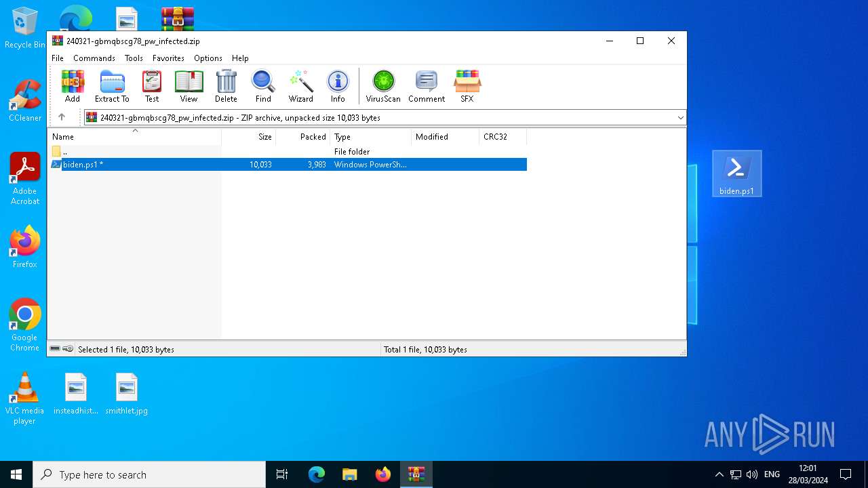Select the Adobe Acrobat desktop shortcut
The width and height of the screenshot is (868, 488).
point(25,178)
